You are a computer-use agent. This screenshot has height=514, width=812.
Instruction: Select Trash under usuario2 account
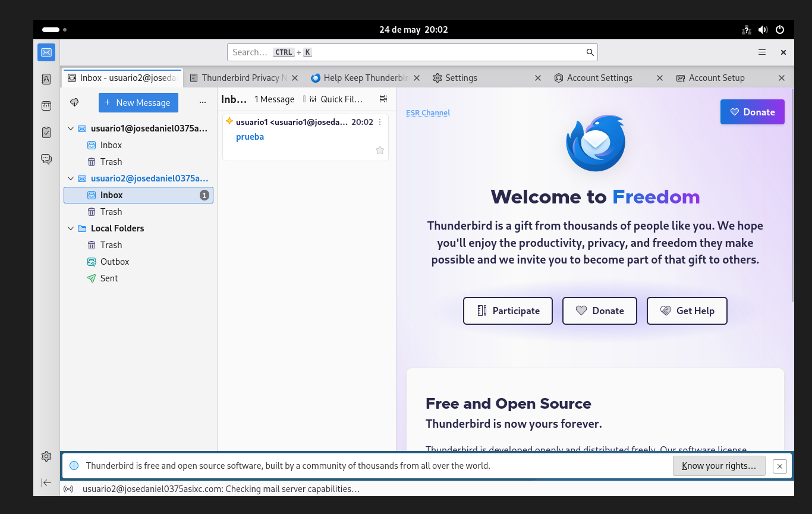(139, 212)
